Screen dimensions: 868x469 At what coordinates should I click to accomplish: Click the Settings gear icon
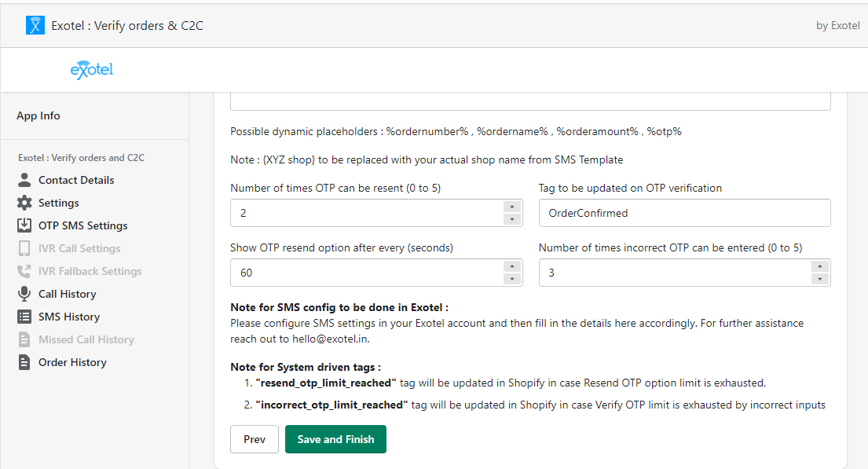point(24,203)
